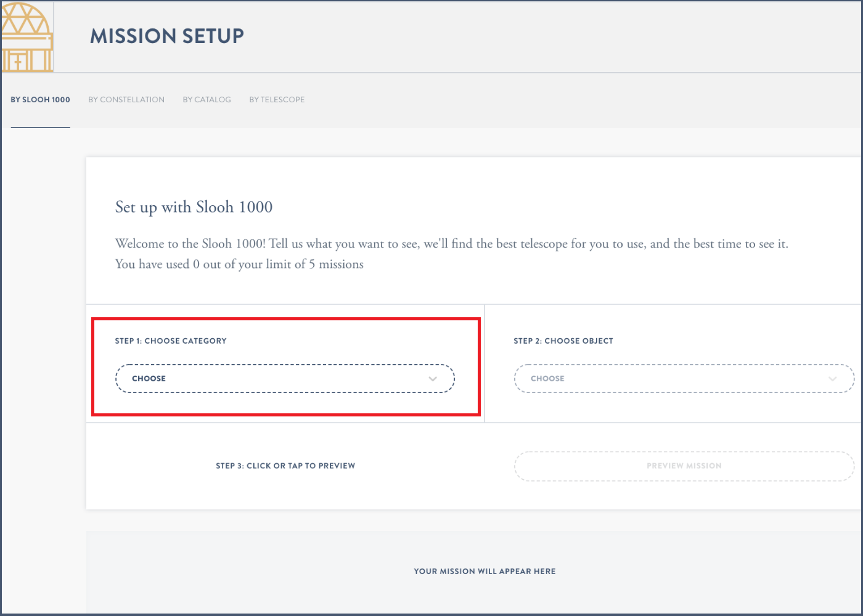
Task: Click the 'Your mission will appear here' text
Action: 485,571
